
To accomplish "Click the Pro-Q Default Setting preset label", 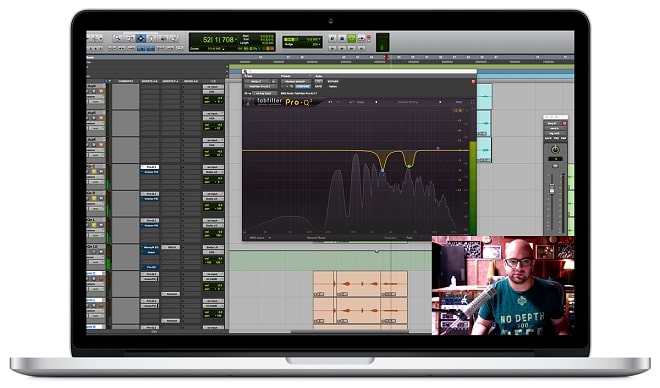I will 408,102.
